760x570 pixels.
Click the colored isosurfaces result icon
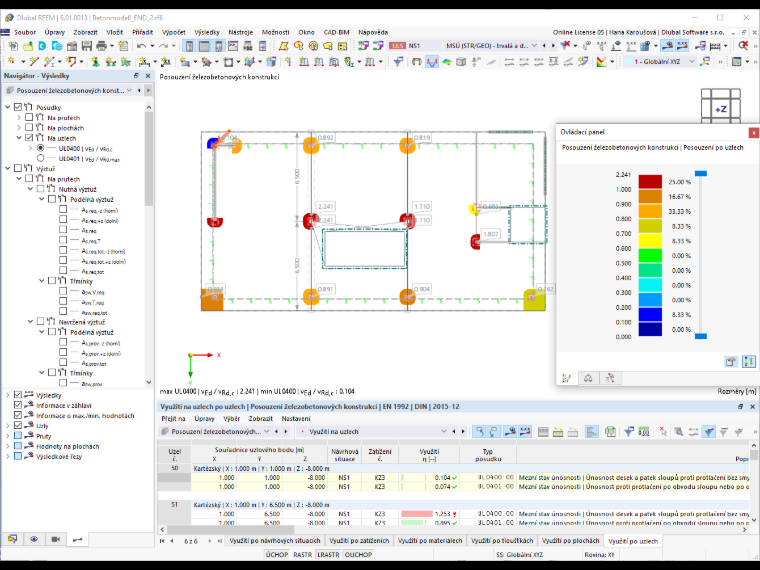pos(446,62)
